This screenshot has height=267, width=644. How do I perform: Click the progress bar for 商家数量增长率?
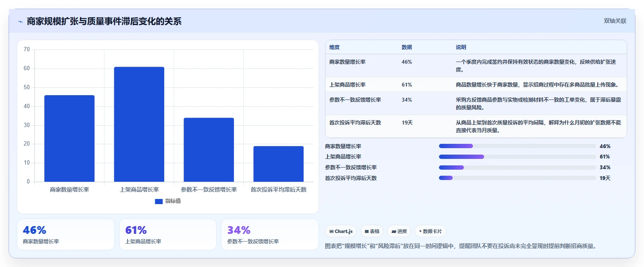517,146
